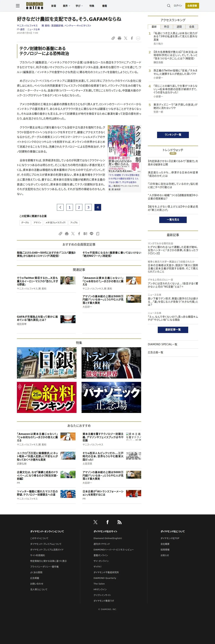Click the print icon under the article date

119,38
